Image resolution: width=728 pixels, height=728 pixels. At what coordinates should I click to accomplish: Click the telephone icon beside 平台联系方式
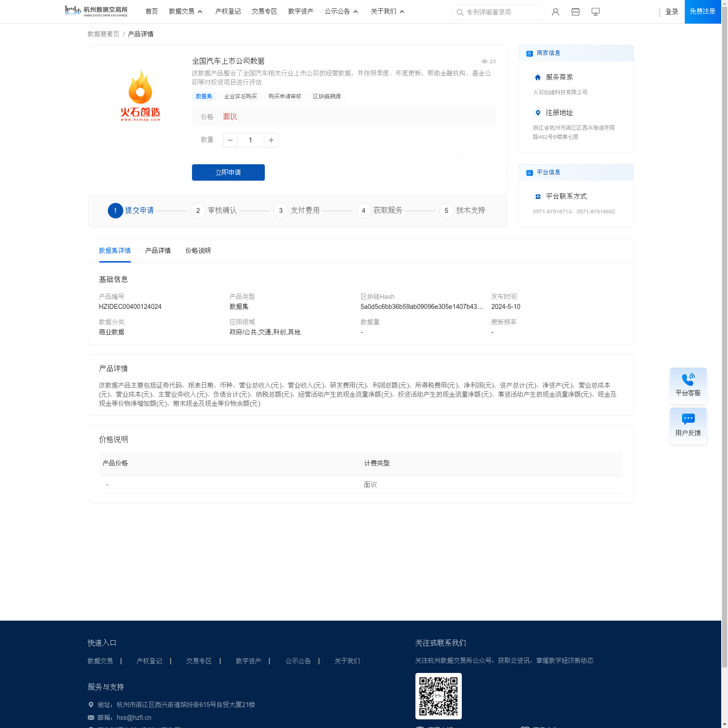click(x=538, y=197)
